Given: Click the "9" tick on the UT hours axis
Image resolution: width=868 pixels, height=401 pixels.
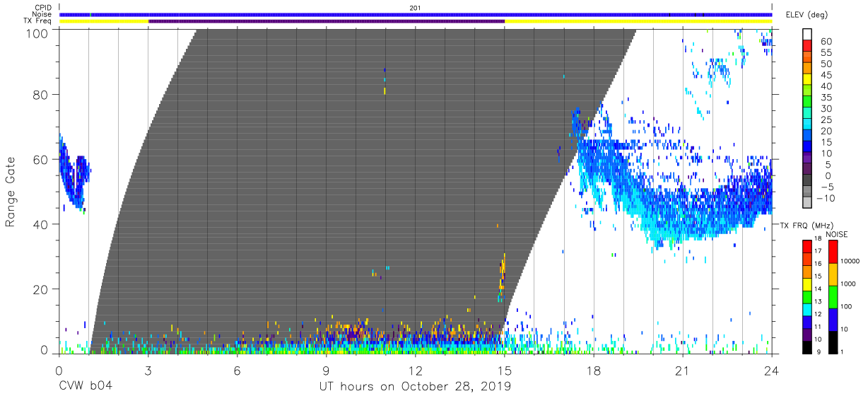Looking at the screenshot, I should [326, 371].
